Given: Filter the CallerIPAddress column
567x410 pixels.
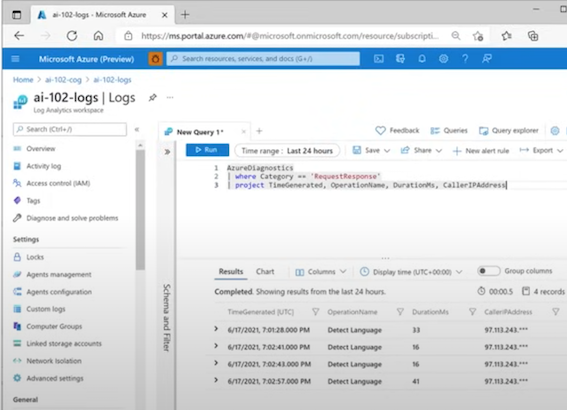Looking at the screenshot, I should tap(555, 312).
